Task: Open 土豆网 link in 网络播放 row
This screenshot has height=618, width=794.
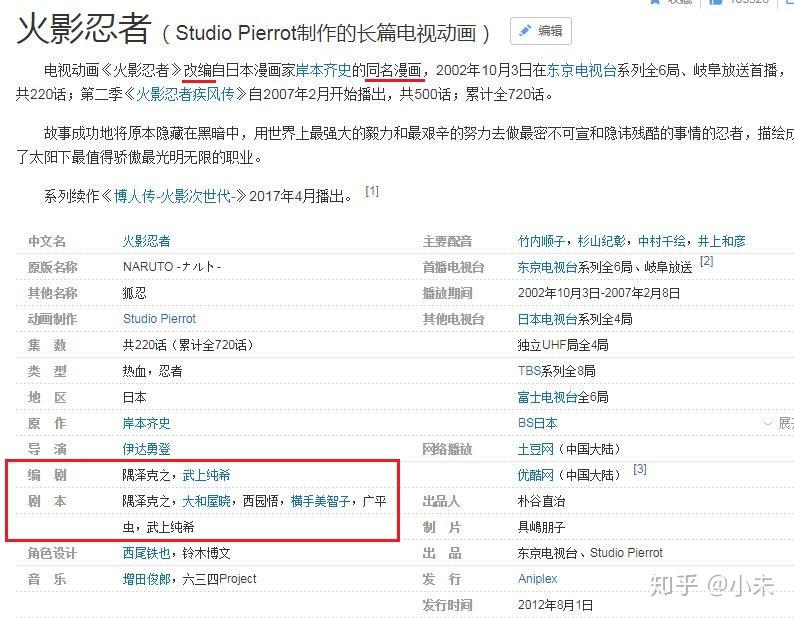Action: (535, 449)
